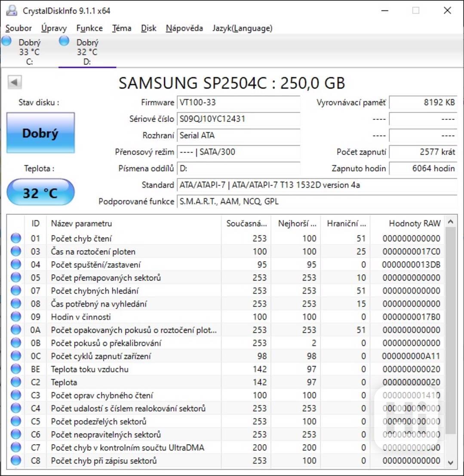This screenshot has height=476, width=464.
Task: Select the 'Hodin v činnosti' parameter name
Action: 81,317
